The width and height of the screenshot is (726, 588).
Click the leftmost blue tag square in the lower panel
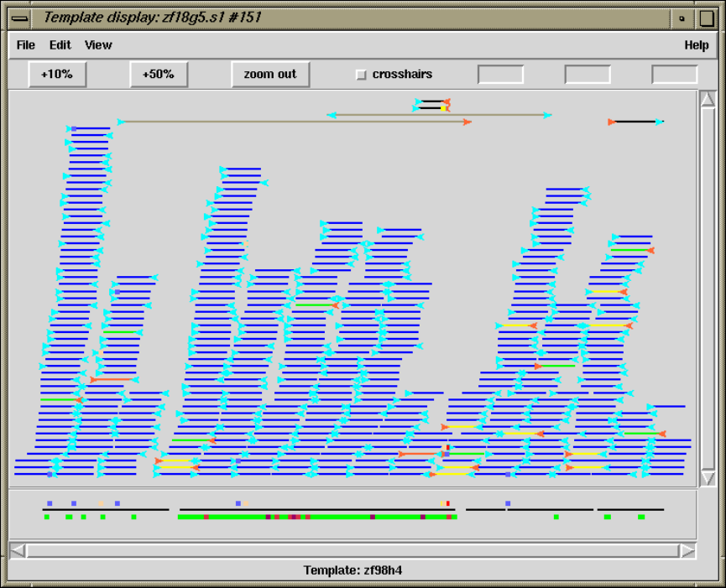click(50, 503)
